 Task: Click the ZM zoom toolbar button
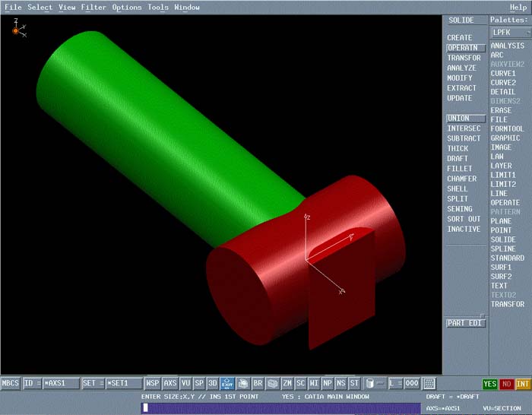pyautogui.click(x=287, y=384)
